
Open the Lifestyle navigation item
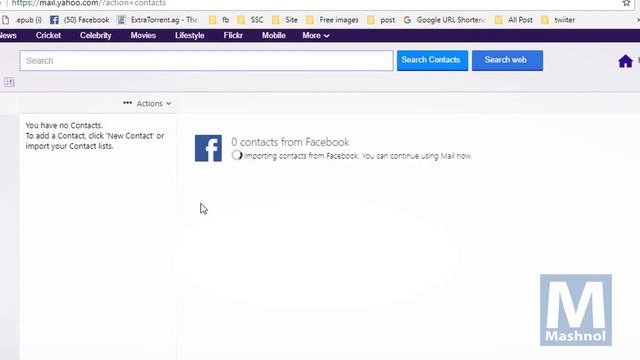coord(190,36)
